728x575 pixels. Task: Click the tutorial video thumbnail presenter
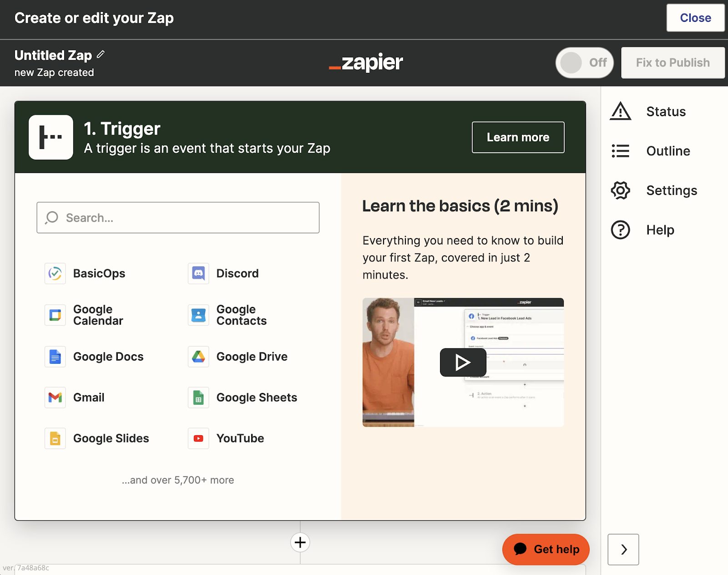(x=388, y=362)
